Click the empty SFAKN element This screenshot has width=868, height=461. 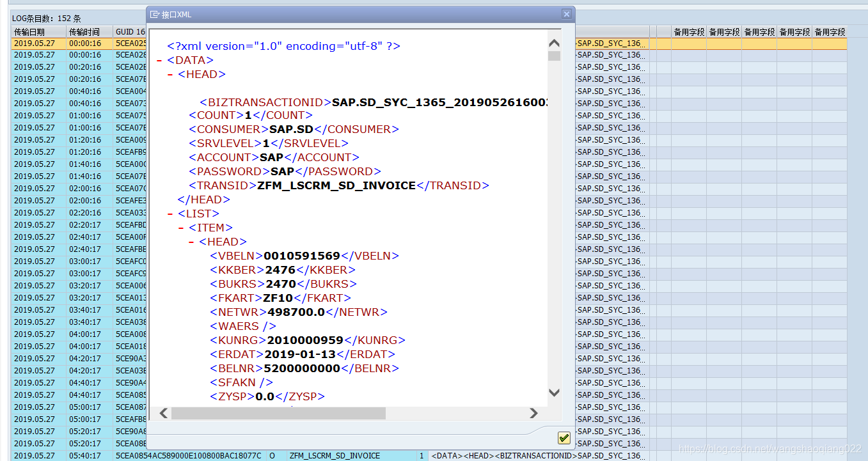(x=242, y=382)
